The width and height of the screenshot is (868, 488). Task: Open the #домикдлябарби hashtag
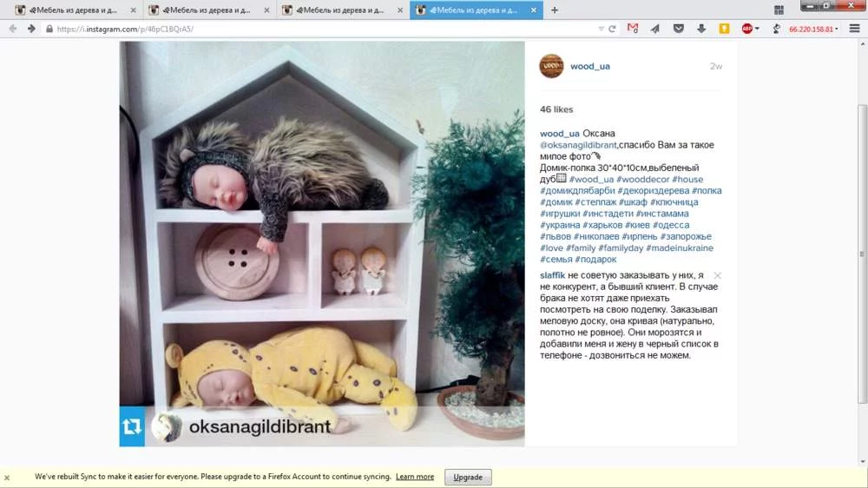(x=577, y=190)
